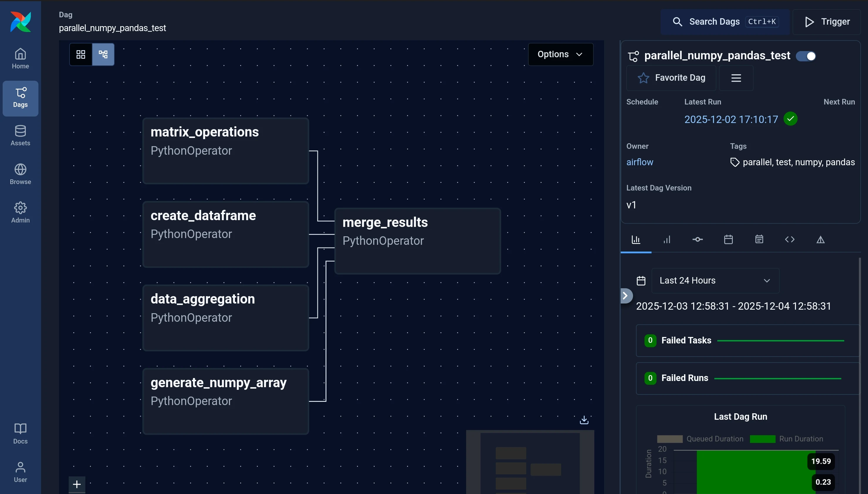The height and width of the screenshot is (494, 868).
Task: Zoom in on graph with plus
Action: [x=77, y=484]
